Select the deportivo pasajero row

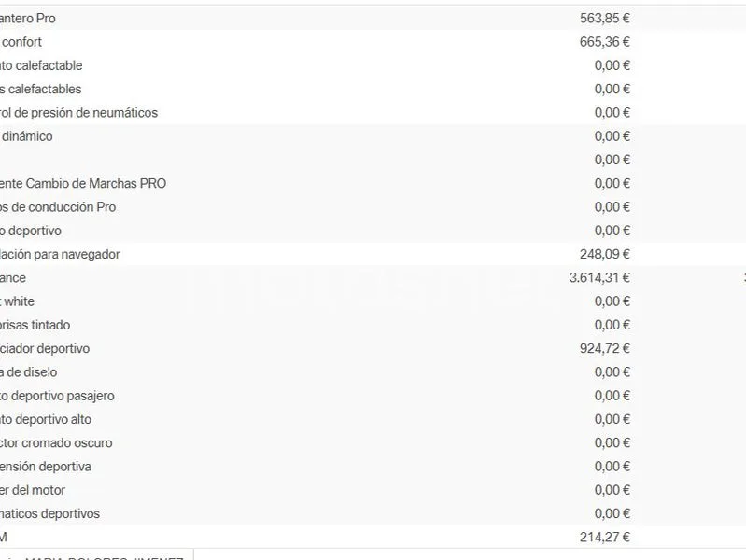(x=373, y=396)
